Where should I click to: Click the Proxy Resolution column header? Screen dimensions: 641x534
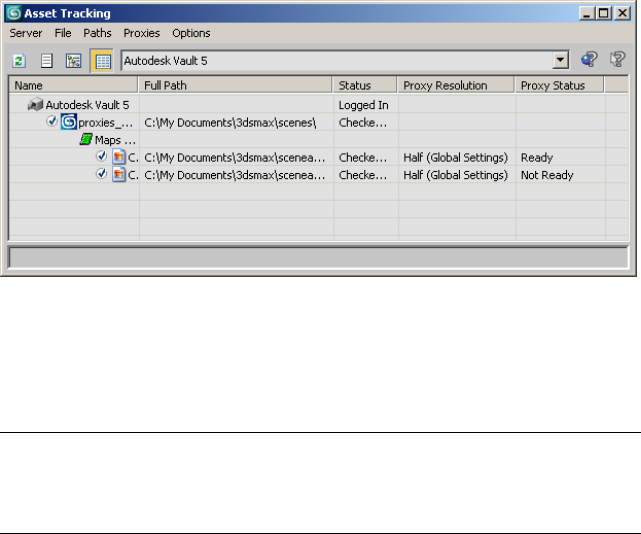click(x=456, y=85)
